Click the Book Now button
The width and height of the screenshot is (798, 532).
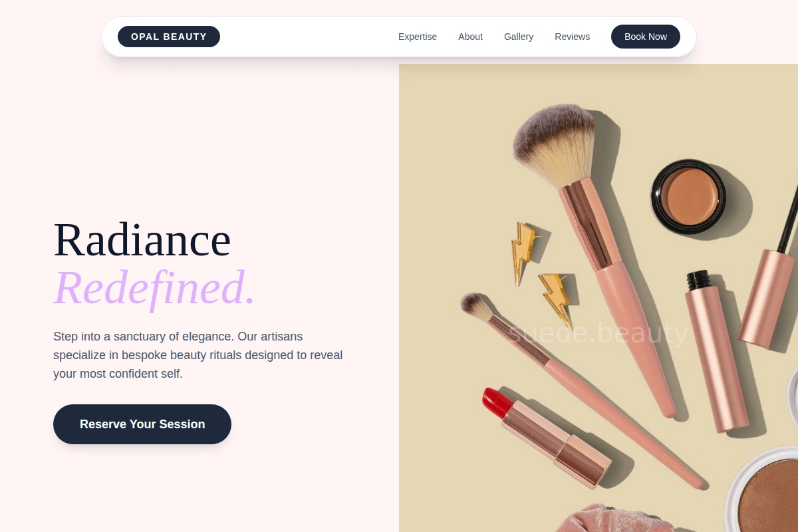[x=646, y=37]
